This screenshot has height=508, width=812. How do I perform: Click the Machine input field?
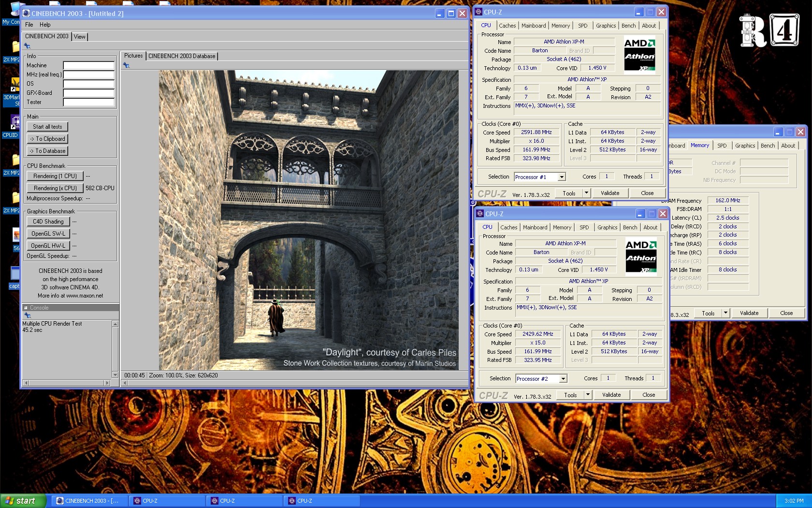(x=88, y=65)
